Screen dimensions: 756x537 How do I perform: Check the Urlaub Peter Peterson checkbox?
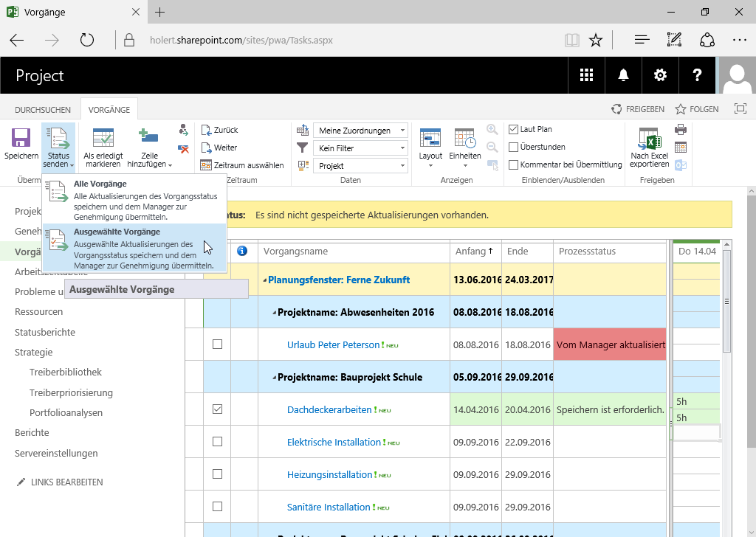pyautogui.click(x=218, y=344)
